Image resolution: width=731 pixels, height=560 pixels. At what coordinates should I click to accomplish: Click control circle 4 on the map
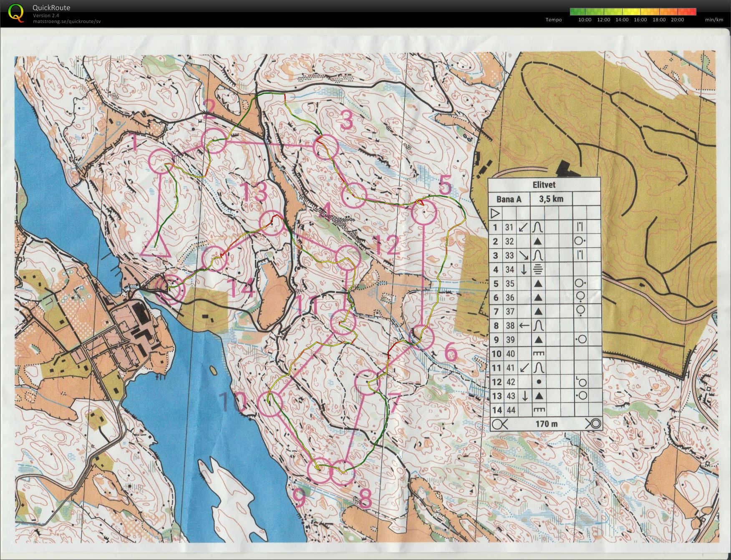click(x=354, y=195)
